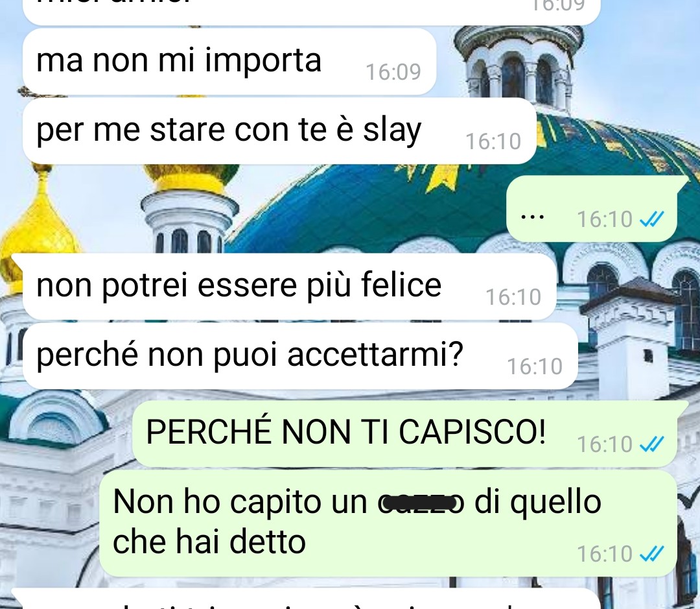This screenshot has height=609, width=700.
Task: Tap the 16:10 timestamp on 'non potrei essere più felice'
Action: click(513, 297)
